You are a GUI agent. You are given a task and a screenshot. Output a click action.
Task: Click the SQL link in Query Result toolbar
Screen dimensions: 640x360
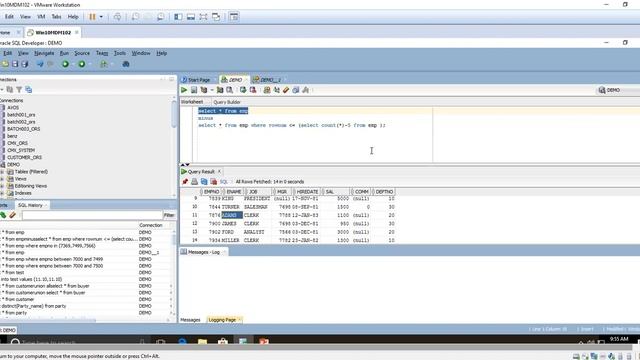point(223,182)
